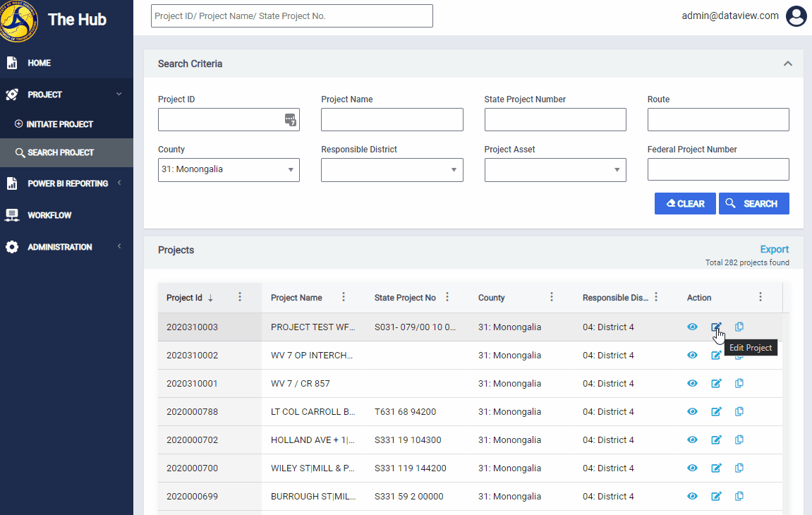The image size is (812, 515).
Task: Edit project 2020310001 pencil icon
Action: [x=716, y=383]
